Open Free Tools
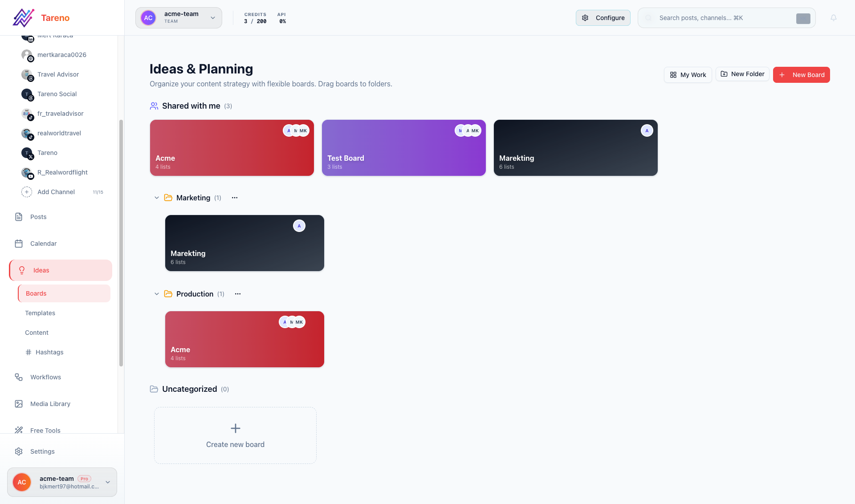The image size is (855, 504). click(45, 430)
